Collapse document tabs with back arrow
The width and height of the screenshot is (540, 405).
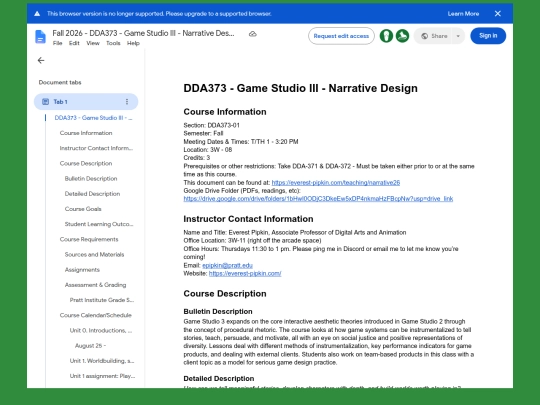point(41,61)
